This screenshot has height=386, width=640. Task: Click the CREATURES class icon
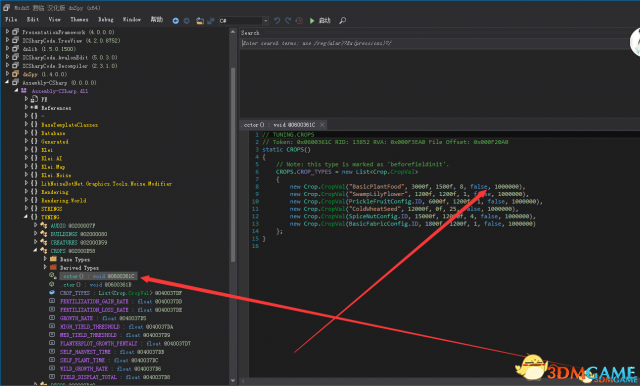click(x=44, y=242)
